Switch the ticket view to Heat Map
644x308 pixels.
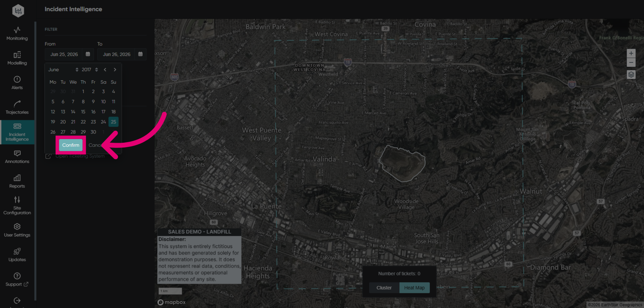click(414, 288)
